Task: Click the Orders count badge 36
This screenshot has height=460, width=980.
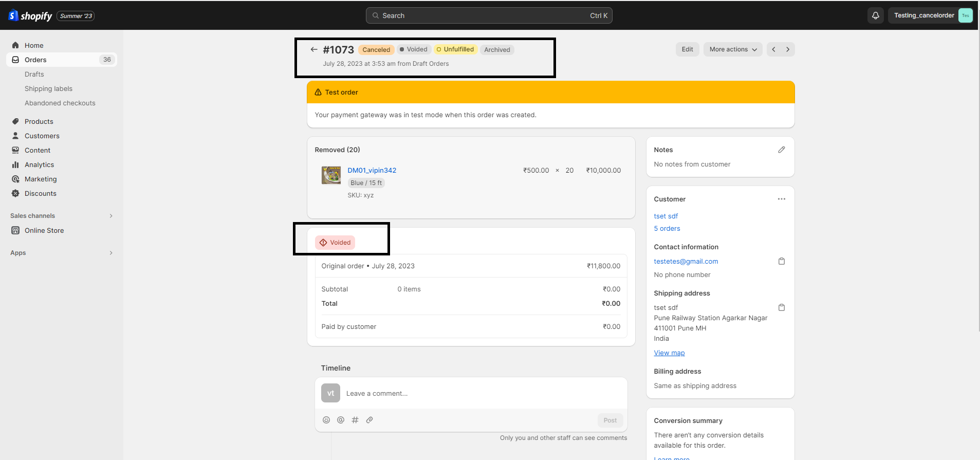Action: (x=107, y=60)
